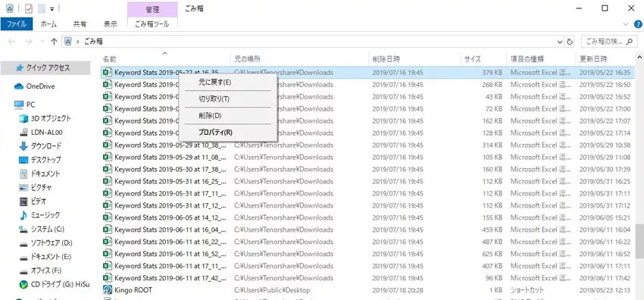Open ドキュメント library folder in sidebar
644x300 pixels.
click(45, 173)
